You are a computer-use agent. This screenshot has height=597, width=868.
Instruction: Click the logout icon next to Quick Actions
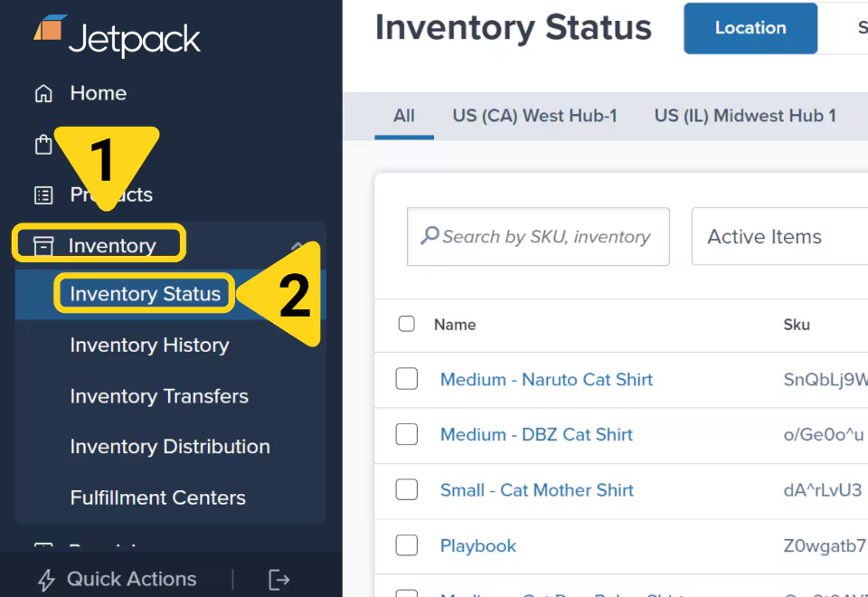pyautogui.click(x=278, y=579)
